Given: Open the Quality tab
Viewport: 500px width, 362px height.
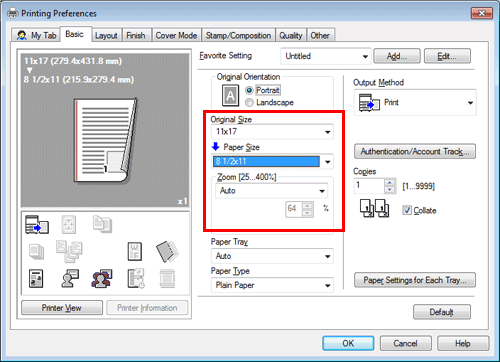Looking at the screenshot, I should [291, 35].
